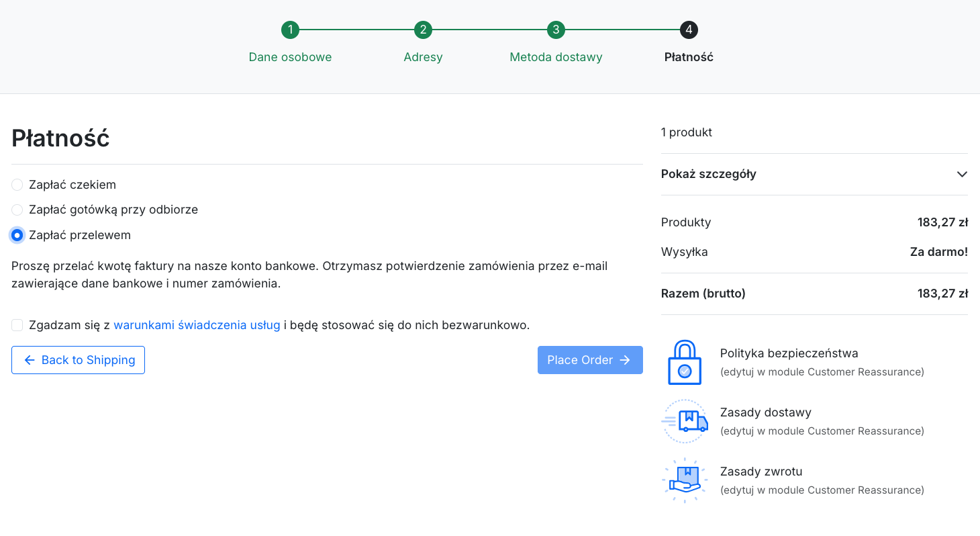The image size is (980, 536).
Task: Click the security policy padlock icon
Action: click(685, 363)
